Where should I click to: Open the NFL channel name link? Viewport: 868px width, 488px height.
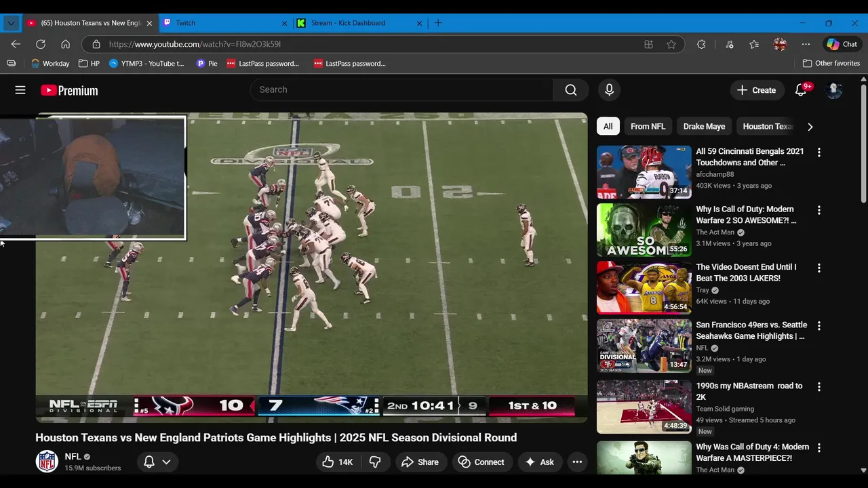73,457
